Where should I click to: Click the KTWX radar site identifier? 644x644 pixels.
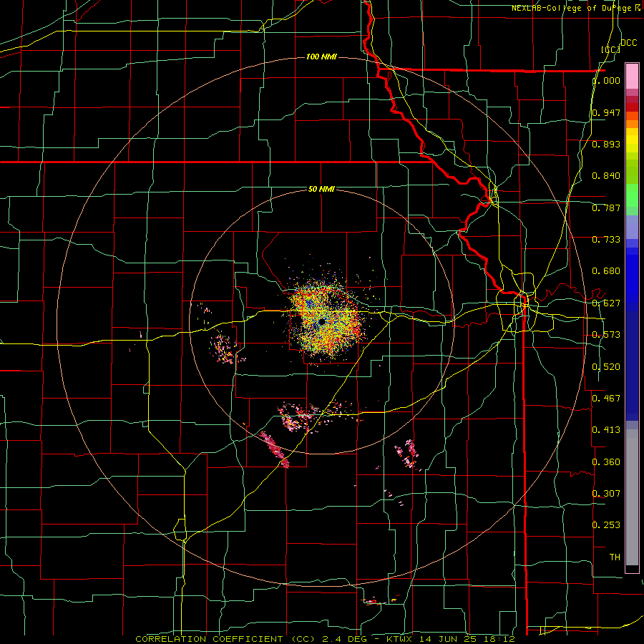coord(401,639)
